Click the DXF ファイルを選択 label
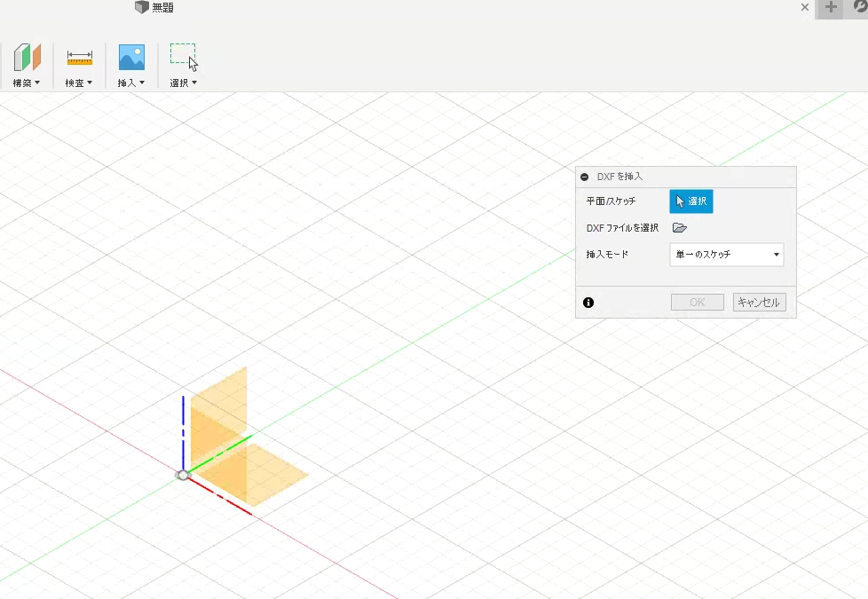The height and width of the screenshot is (599, 868). click(x=622, y=228)
